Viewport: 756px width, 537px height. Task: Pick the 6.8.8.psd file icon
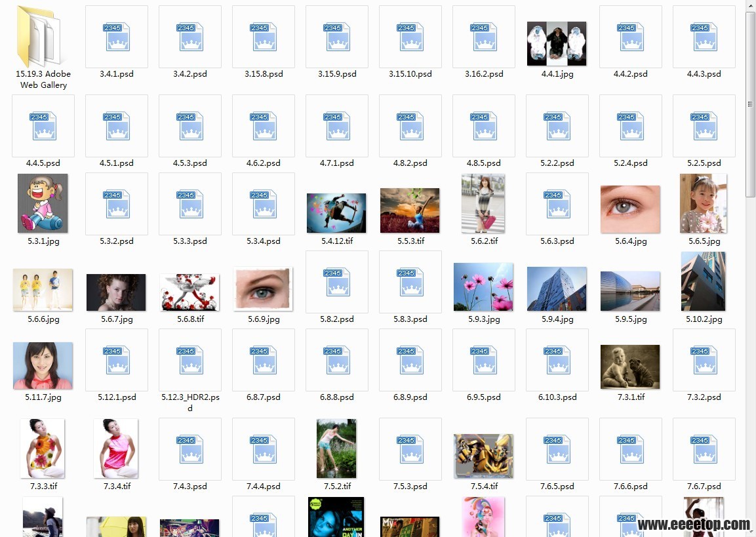(x=337, y=360)
